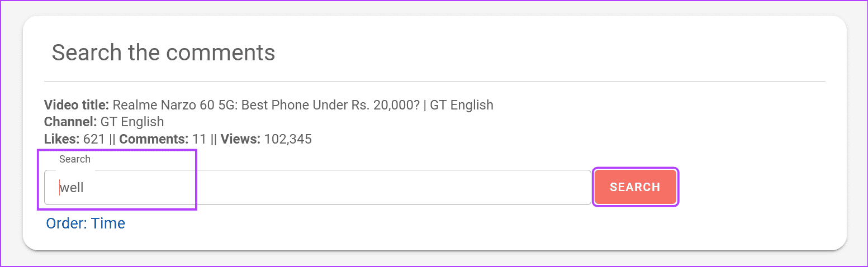This screenshot has height=267, width=868.
Task: Click the 621 likes count
Action: [x=94, y=139]
